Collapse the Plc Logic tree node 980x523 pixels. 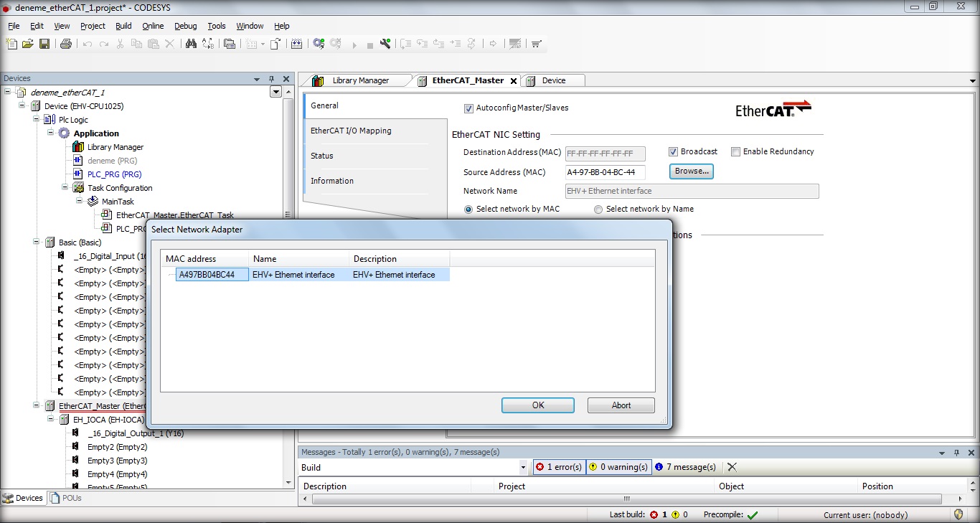(x=37, y=120)
